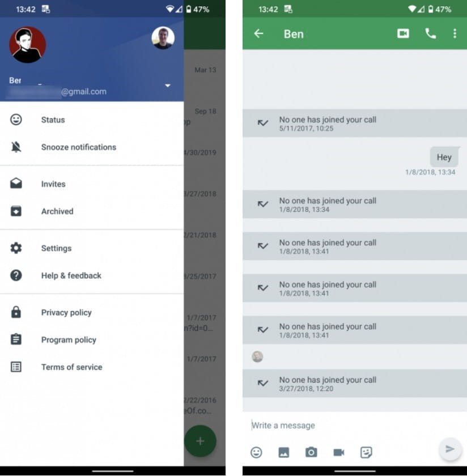
Task: Attach an image from the gallery
Action: pyautogui.click(x=283, y=452)
